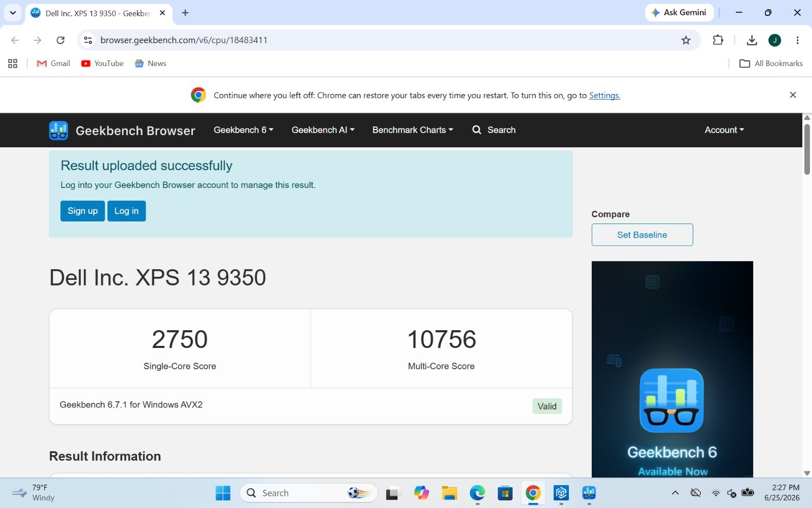Click the 'Result Information' heading
Viewport: 812px width, 508px height.
105,456
